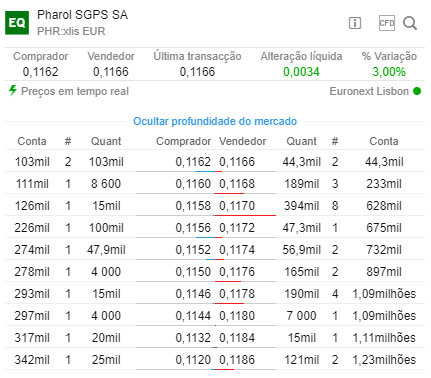Viewport: 431px width, 378px height.
Task: Open the instrument info icon
Action: pos(355,23)
